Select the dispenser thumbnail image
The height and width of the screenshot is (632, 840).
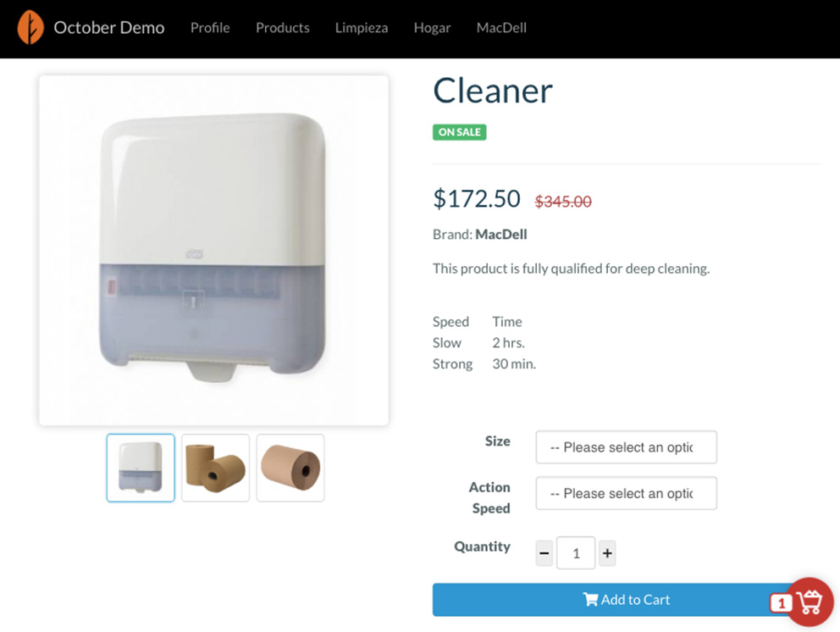click(x=141, y=468)
